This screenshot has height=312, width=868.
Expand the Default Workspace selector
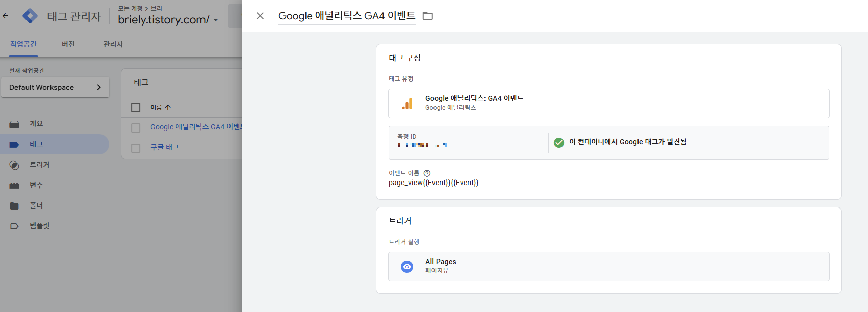[55, 87]
